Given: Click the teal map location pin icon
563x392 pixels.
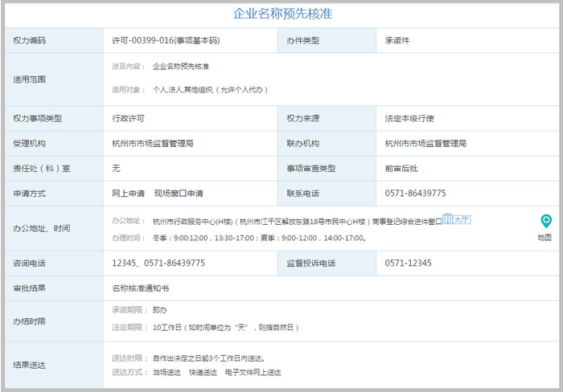Looking at the screenshot, I should point(545,221).
